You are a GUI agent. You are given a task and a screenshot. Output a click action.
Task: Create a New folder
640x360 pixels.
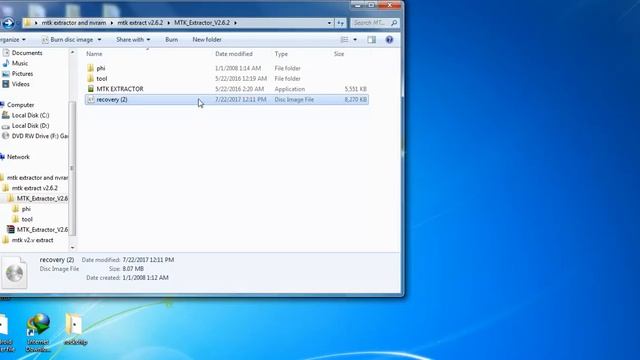pyautogui.click(x=207, y=40)
